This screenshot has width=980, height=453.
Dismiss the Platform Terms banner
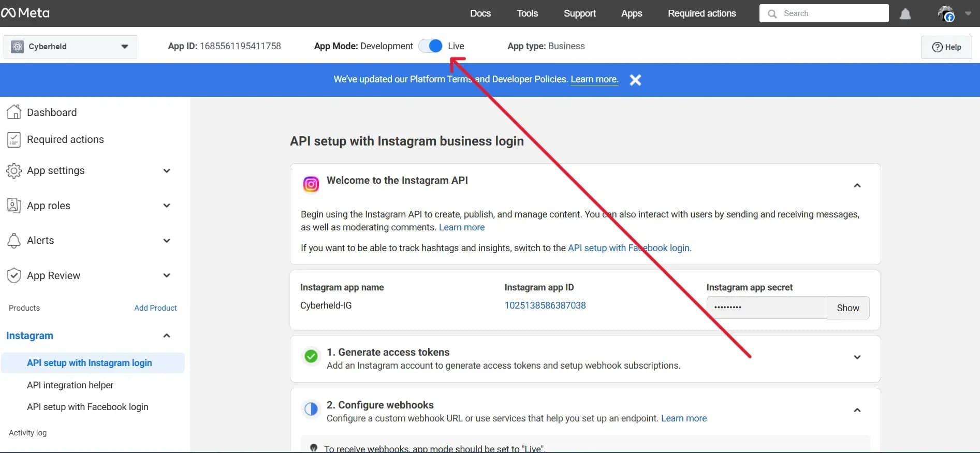[x=635, y=80]
